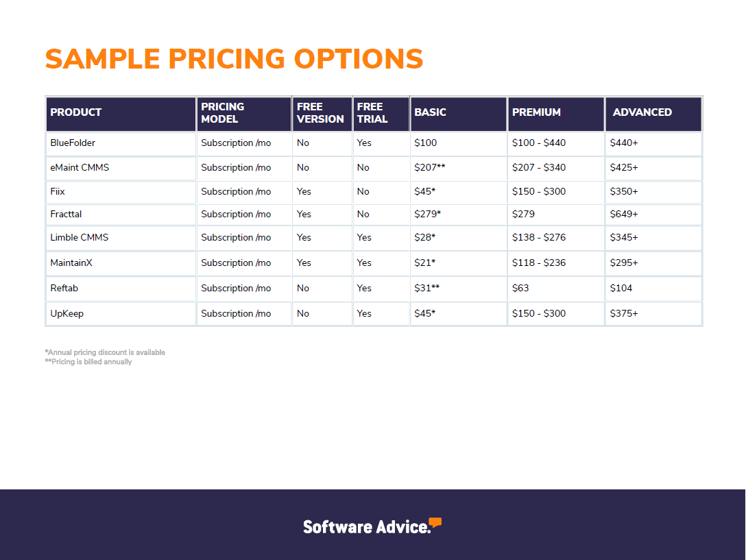Select the Limble CMMS product cell
746x560 pixels.
click(121, 238)
